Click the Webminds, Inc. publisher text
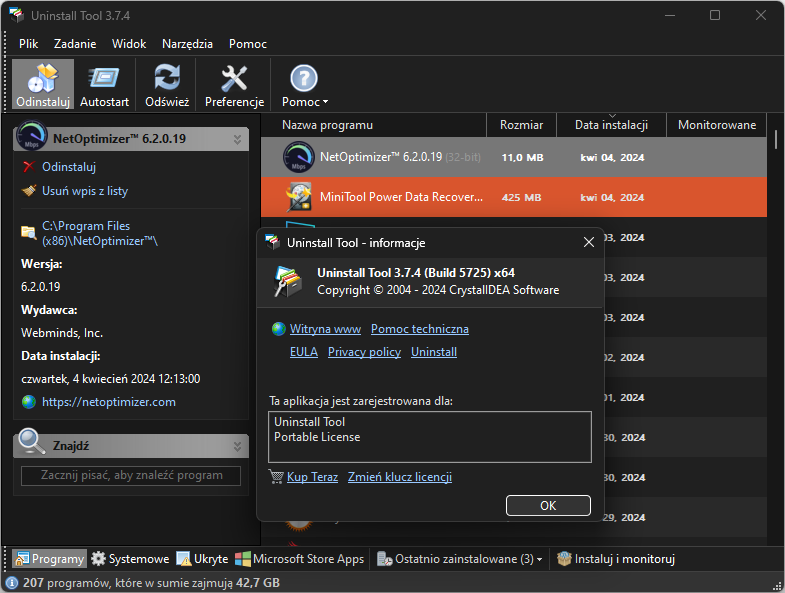This screenshot has height=593, width=785. click(x=62, y=333)
